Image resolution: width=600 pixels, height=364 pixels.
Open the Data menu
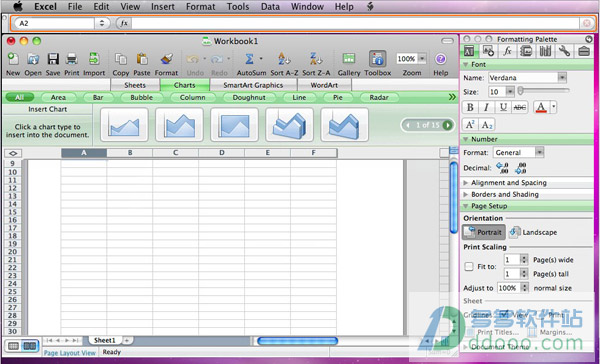pos(270,7)
